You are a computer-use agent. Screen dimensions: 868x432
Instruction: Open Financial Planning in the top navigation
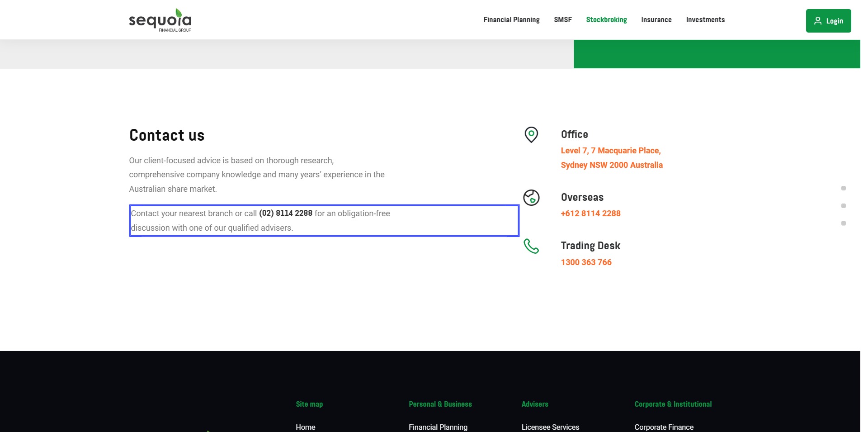pyautogui.click(x=511, y=20)
